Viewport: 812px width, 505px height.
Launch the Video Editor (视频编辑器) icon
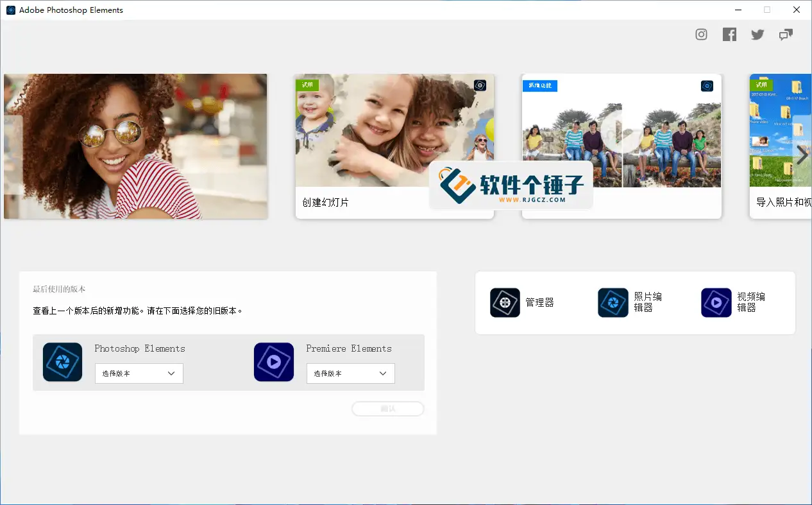click(x=715, y=302)
